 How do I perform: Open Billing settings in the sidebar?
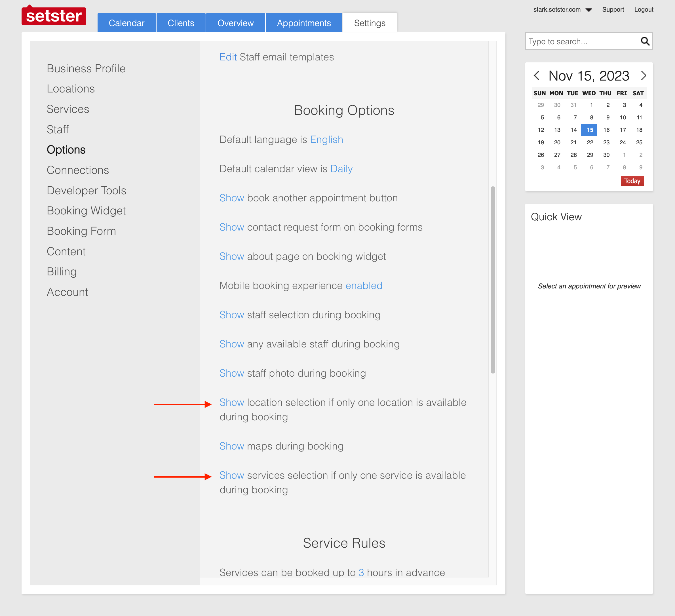tap(62, 271)
